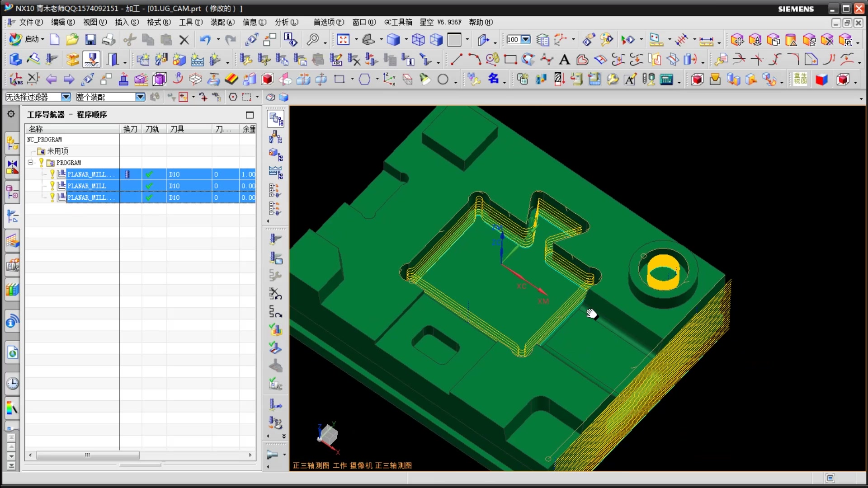The height and width of the screenshot is (488, 868).
Task: Open the 无选择过滤器 selection filter dropdown
Action: point(66,97)
